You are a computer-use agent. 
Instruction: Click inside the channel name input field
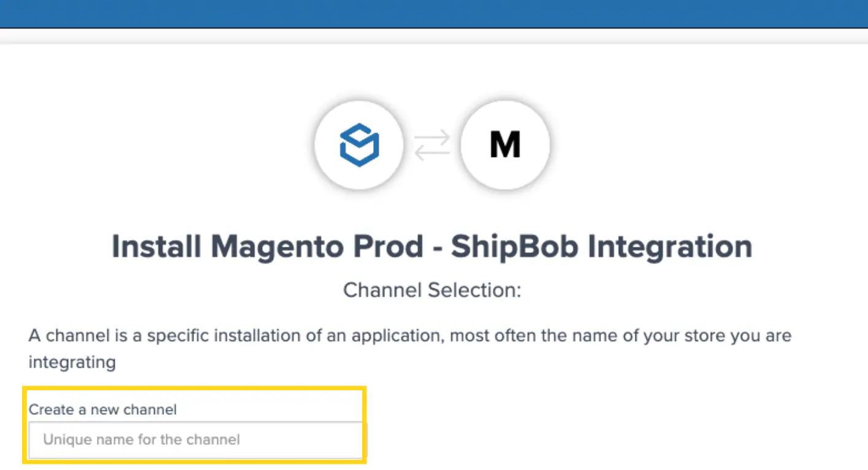(195, 439)
